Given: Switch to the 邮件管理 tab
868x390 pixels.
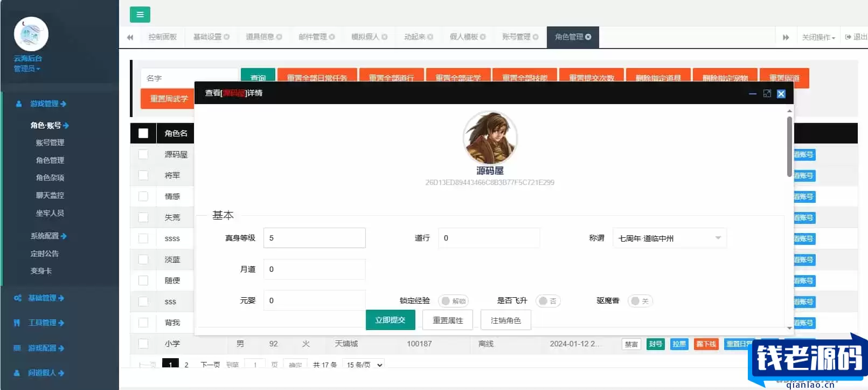Looking at the screenshot, I should pos(313,37).
